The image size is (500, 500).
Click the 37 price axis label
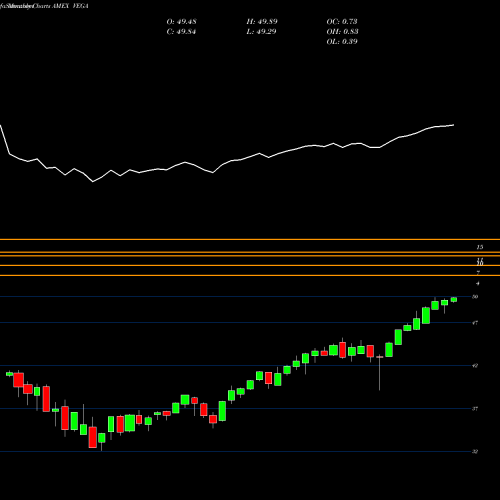pyautogui.click(x=475, y=409)
